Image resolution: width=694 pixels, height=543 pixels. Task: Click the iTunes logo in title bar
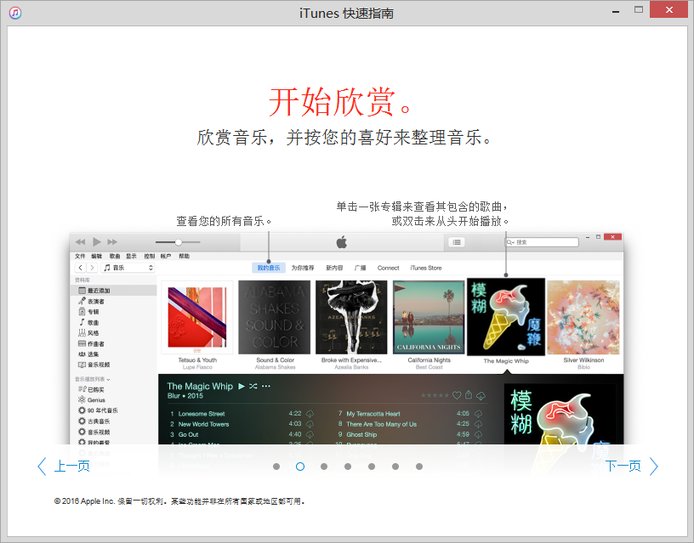click(x=15, y=12)
